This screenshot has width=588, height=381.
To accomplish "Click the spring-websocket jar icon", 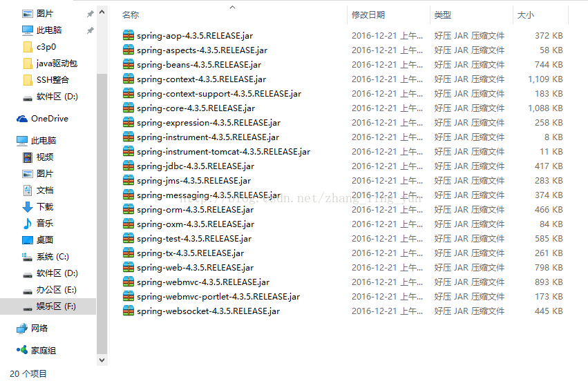I will pos(129,311).
